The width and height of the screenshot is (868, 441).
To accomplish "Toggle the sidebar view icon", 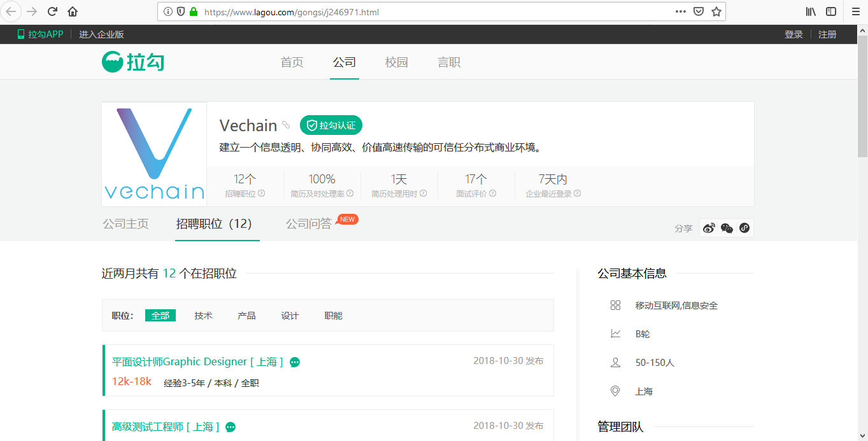I will coord(831,11).
